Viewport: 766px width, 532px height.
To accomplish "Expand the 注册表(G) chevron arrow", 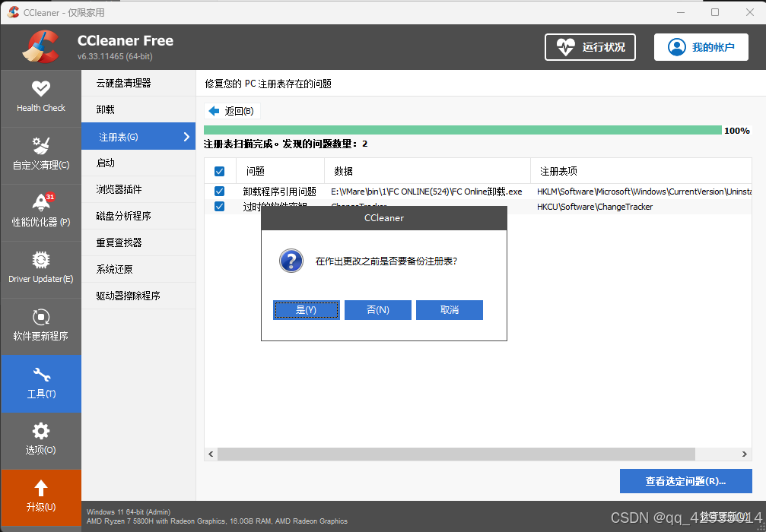I will click(186, 137).
